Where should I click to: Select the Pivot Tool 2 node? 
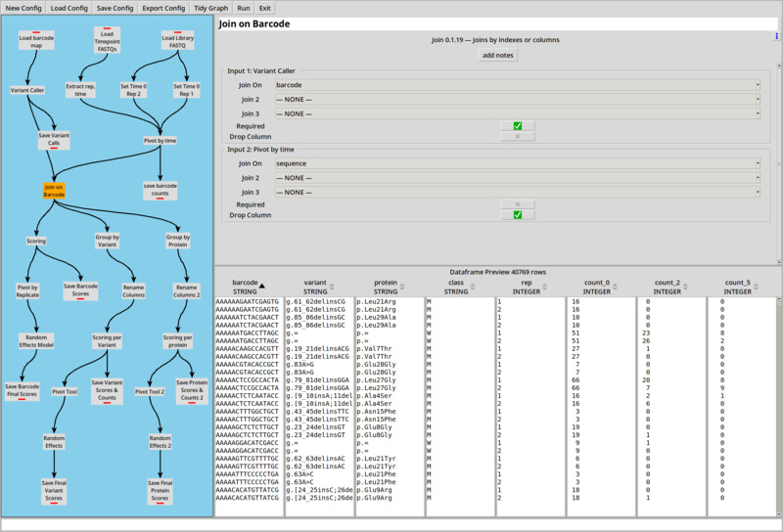tap(150, 392)
